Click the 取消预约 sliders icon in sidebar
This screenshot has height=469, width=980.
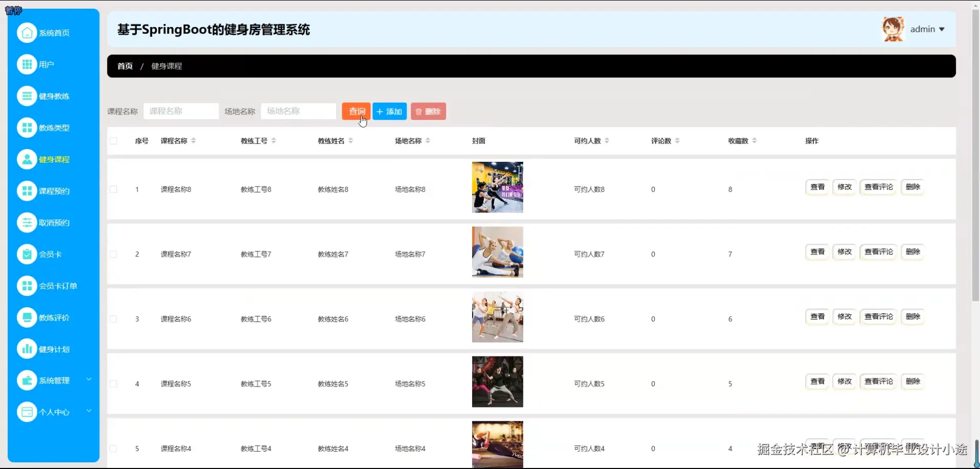27,223
